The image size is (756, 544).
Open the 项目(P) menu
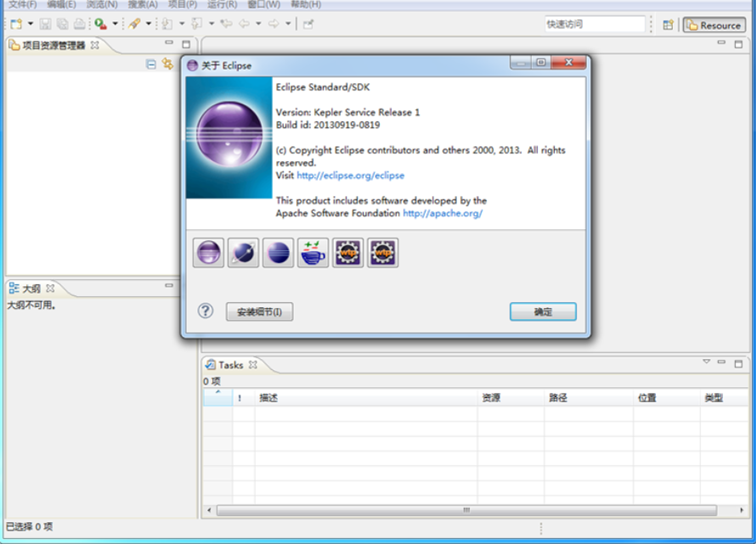point(183,5)
